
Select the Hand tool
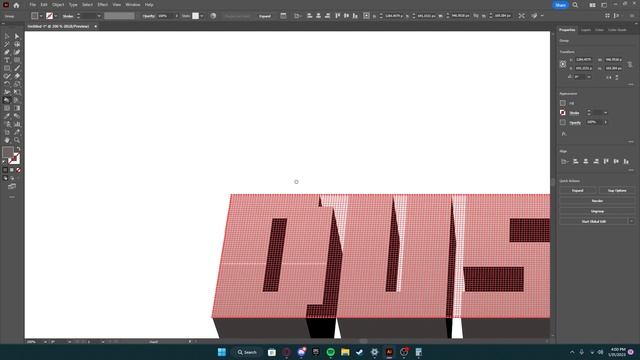tap(7, 140)
